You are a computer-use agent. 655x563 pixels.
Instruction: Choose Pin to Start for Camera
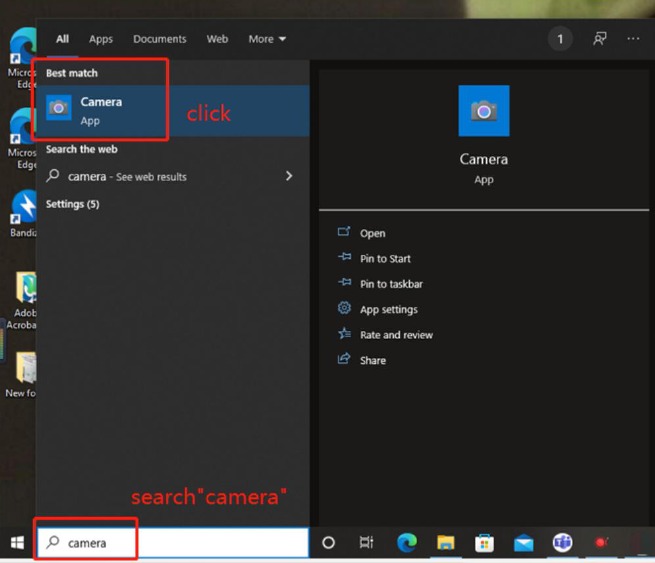click(385, 259)
